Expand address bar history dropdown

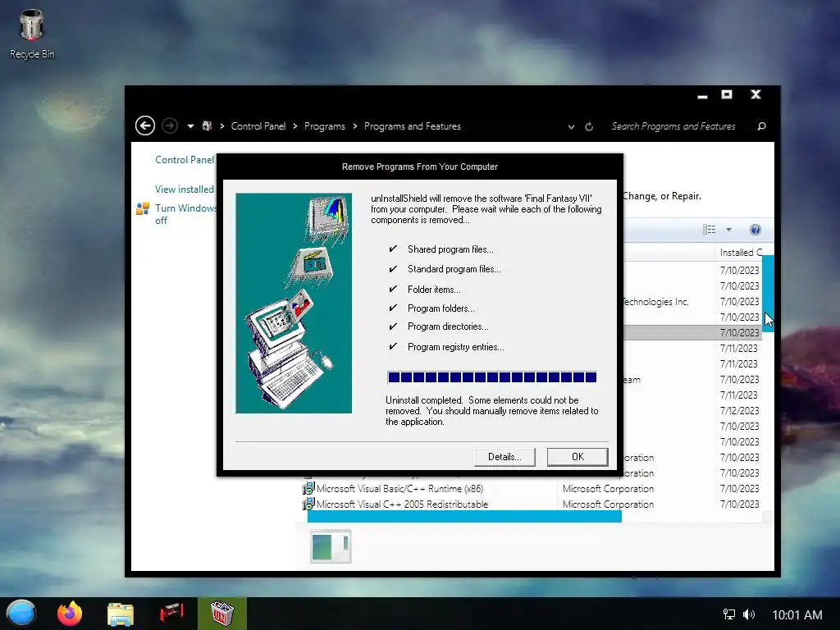tap(571, 127)
